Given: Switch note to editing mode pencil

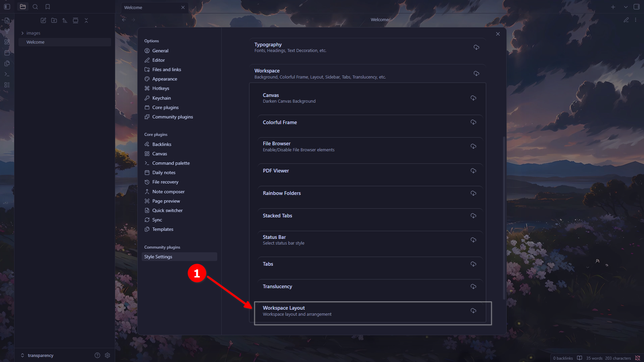Looking at the screenshot, I should 626,20.
